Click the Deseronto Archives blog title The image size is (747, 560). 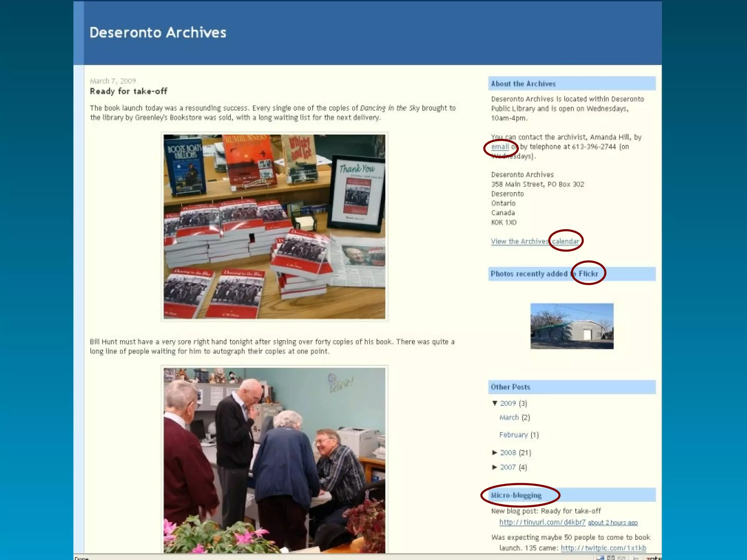[x=158, y=32]
